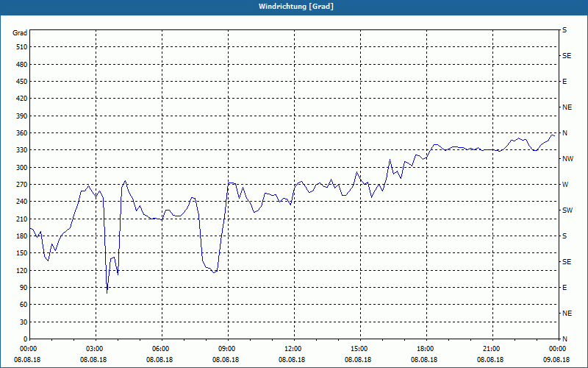Click the y-axis value "240"
Screen dimensions: 588x368
(22, 202)
